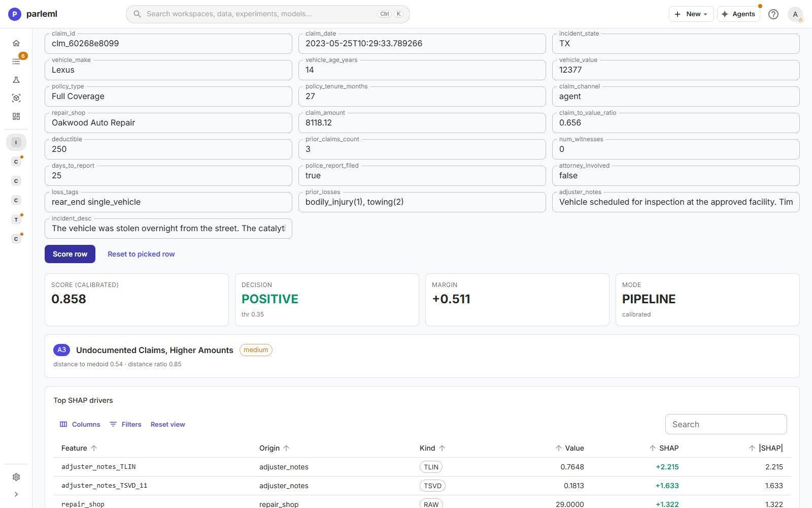The image size is (812, 508).
Task: Open the task list icon with badge 6
Action: click(16, 61)
